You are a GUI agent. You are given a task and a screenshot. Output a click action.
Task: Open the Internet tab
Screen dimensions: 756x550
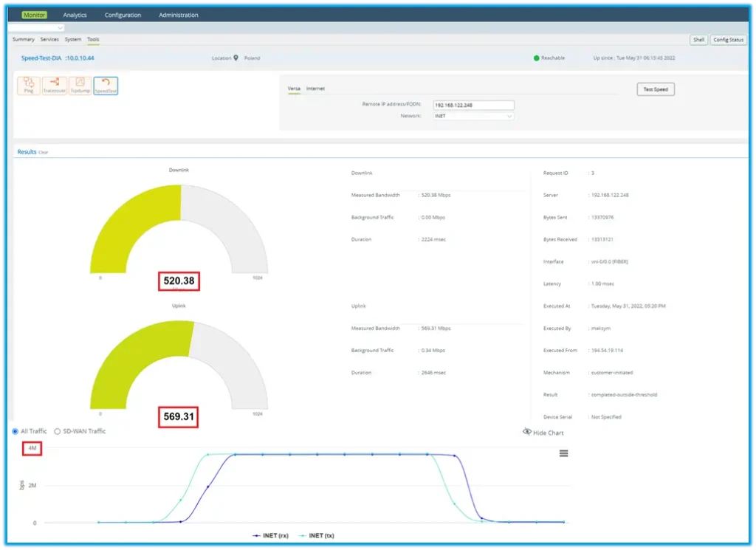click(315, 89)
